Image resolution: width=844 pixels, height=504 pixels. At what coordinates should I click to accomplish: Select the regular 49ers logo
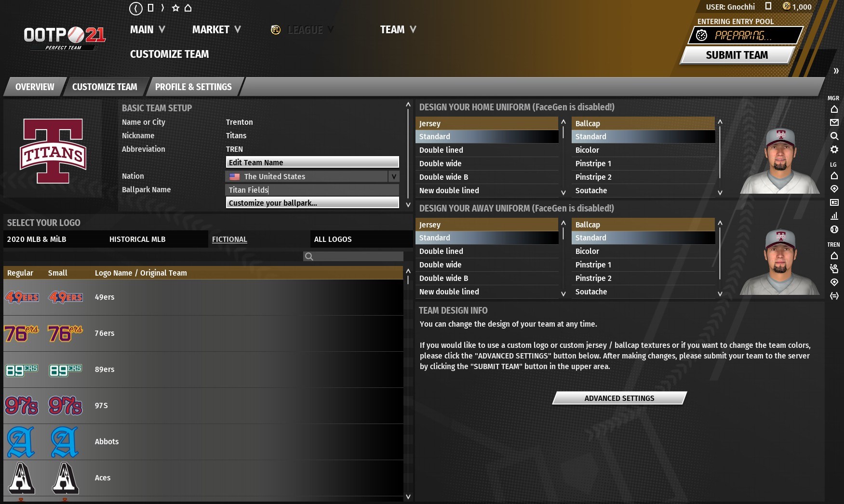[22, 297]
